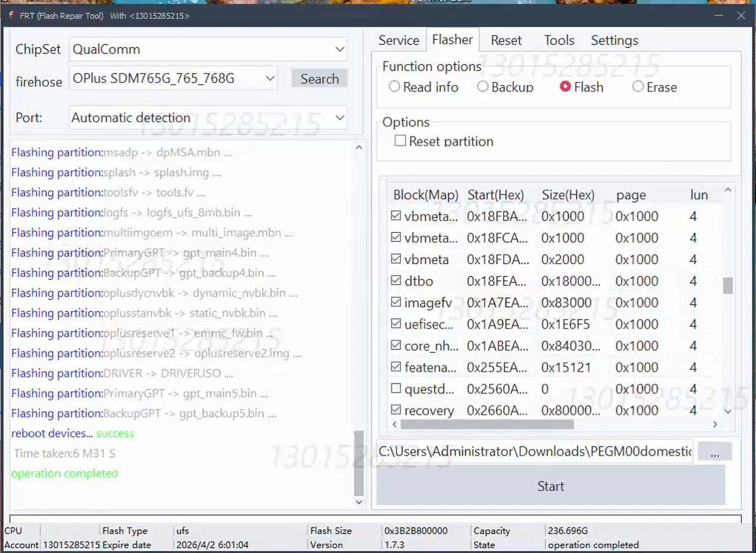Viewport: 756px width, 553px height.
Task: Click the Expire date value 2026/4/2
Action: click(x=212, y=545)
